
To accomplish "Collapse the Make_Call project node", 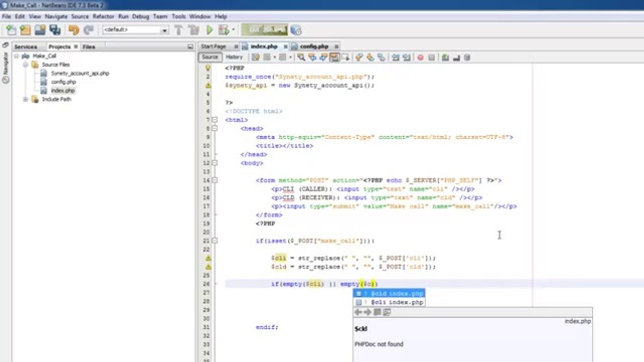I will (17, 56).
